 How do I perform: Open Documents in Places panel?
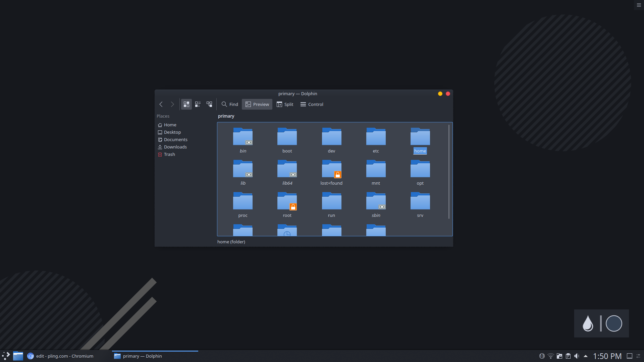click(173, 139)
